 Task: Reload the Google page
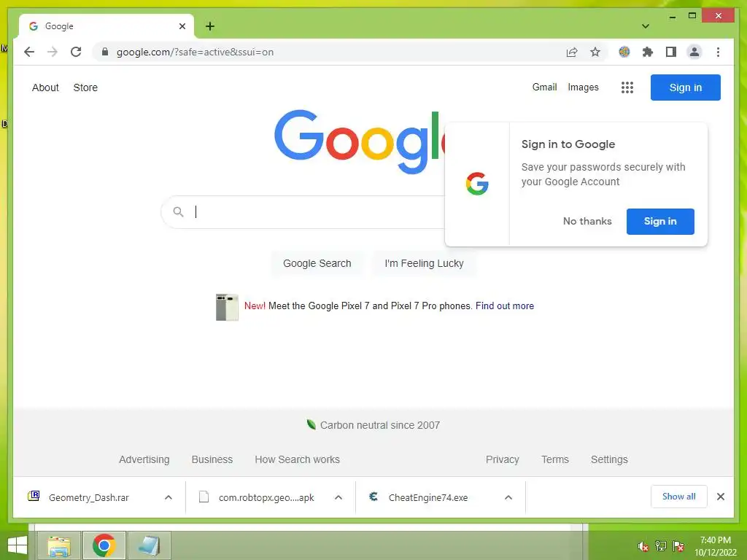pyautogui.click(x=76, y=52)
